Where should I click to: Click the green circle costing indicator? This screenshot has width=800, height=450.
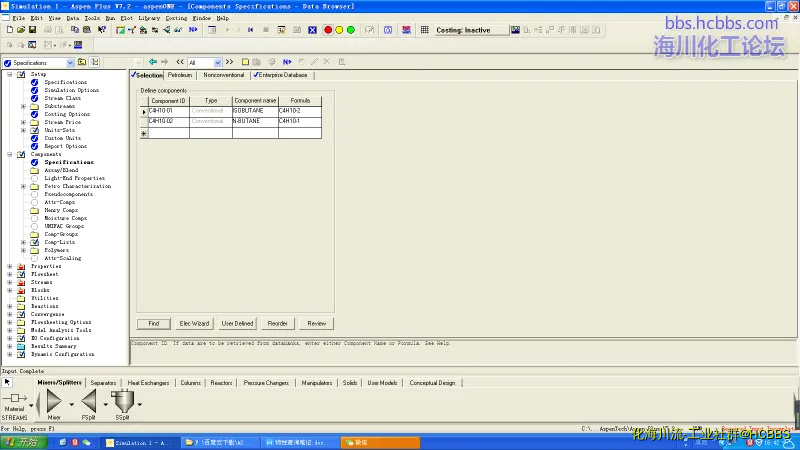pyautogui.click(x=351, y=30)
